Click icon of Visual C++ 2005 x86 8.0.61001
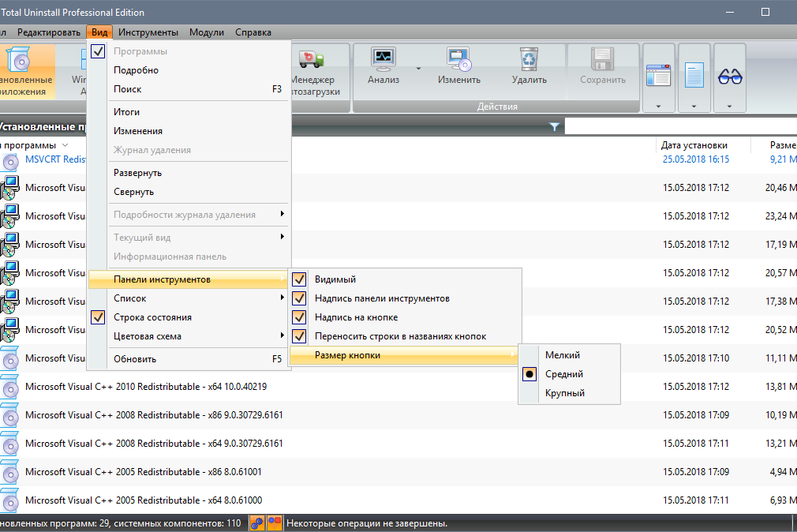 [9, 473]
